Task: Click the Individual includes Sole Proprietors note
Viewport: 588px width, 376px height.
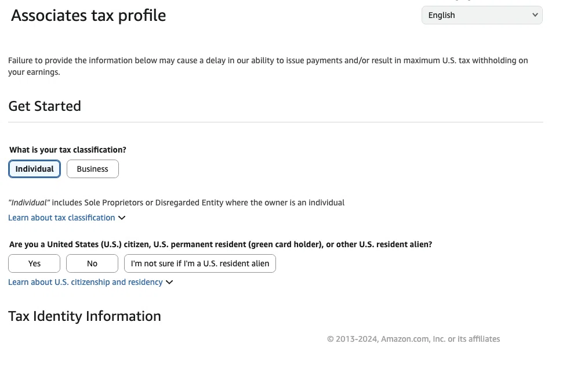Action: coord(176,203)
